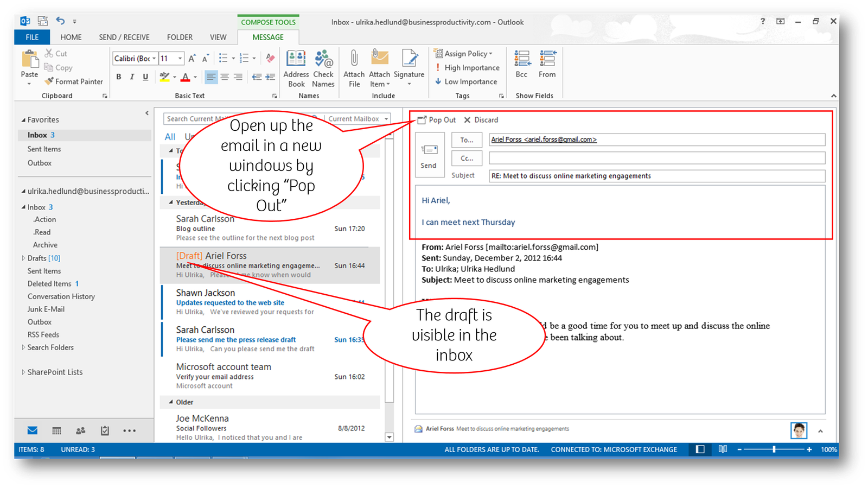
Task: Open the Shawn Jackson email in list
Action: (x=270, y=302)
